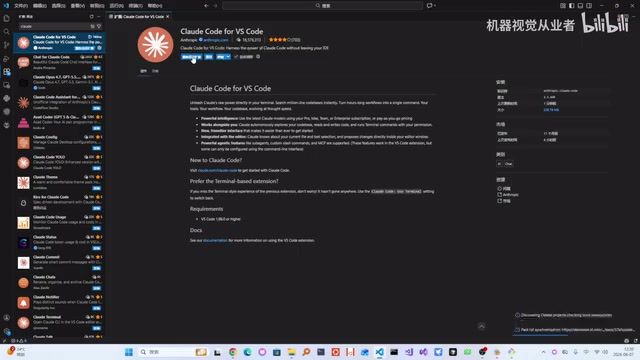
Task: Select the Claude Code for VS Code editor tab
Action: (x=139, y=17)
